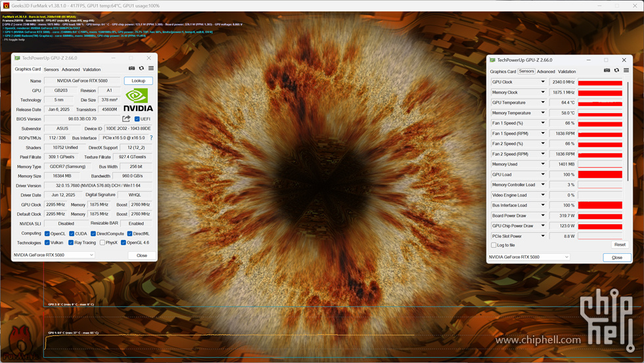The height and width of the screenshot is (363, 644).
Task: Toggle the Vulkan checkbox
Action: click(47, 243)
